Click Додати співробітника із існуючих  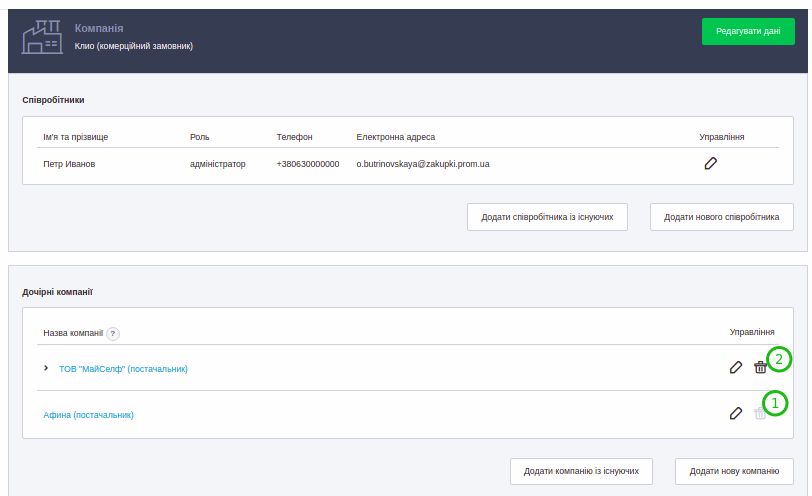coord(547,217)
